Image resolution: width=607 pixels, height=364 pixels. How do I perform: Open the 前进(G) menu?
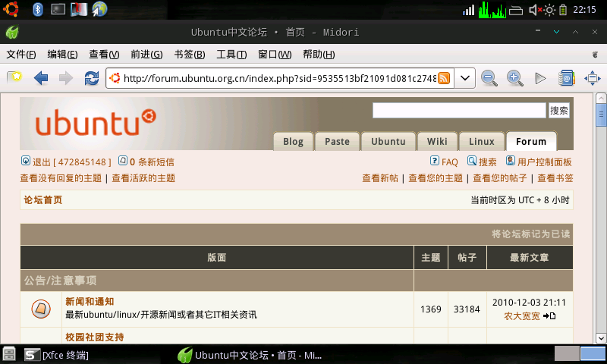coord(146,55)
